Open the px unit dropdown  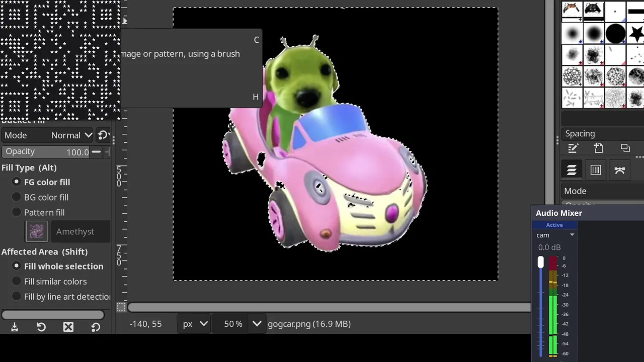[x=195, y=324]
